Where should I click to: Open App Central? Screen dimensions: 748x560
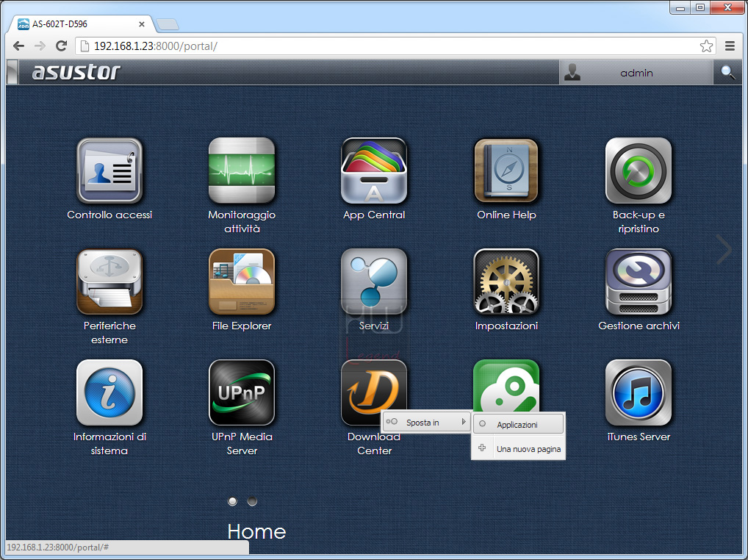click(x=374, y=170)
